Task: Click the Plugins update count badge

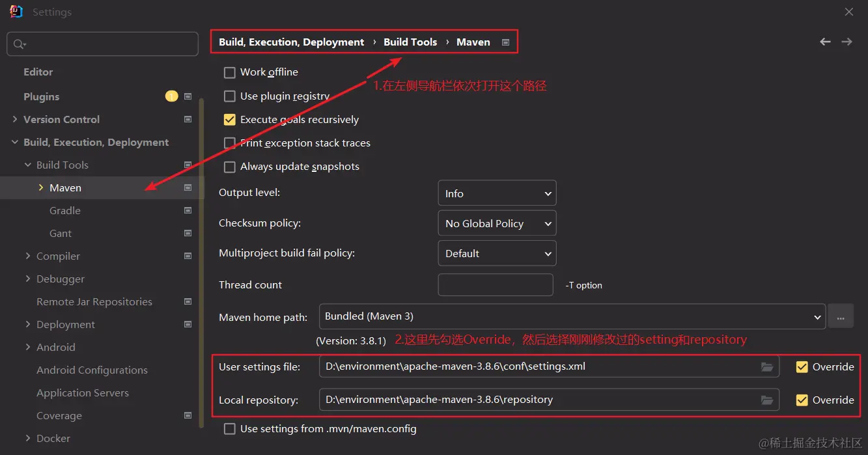Action: (171, 96)
